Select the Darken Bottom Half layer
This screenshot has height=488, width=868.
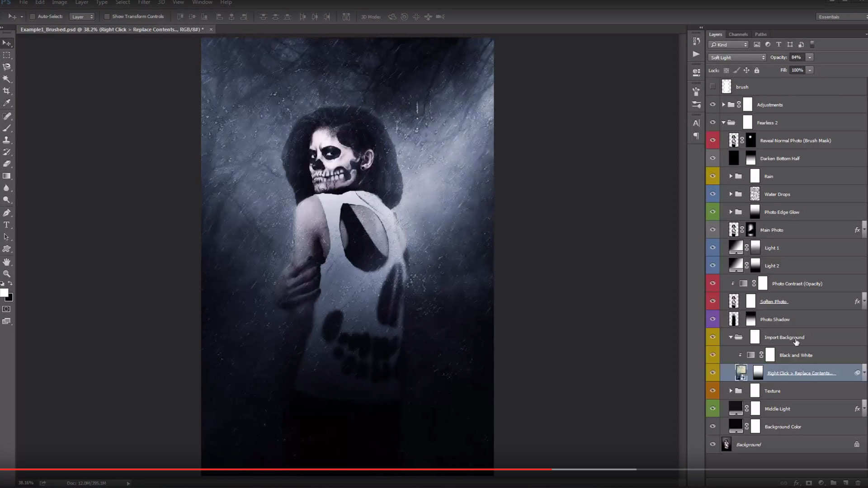(x=780, y=159)
